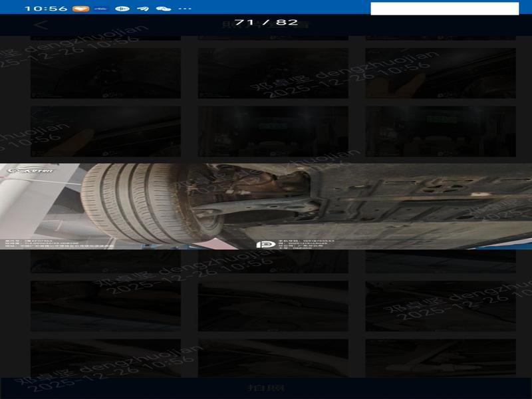Tap the back arrow in the header

[x=42, y=25]
